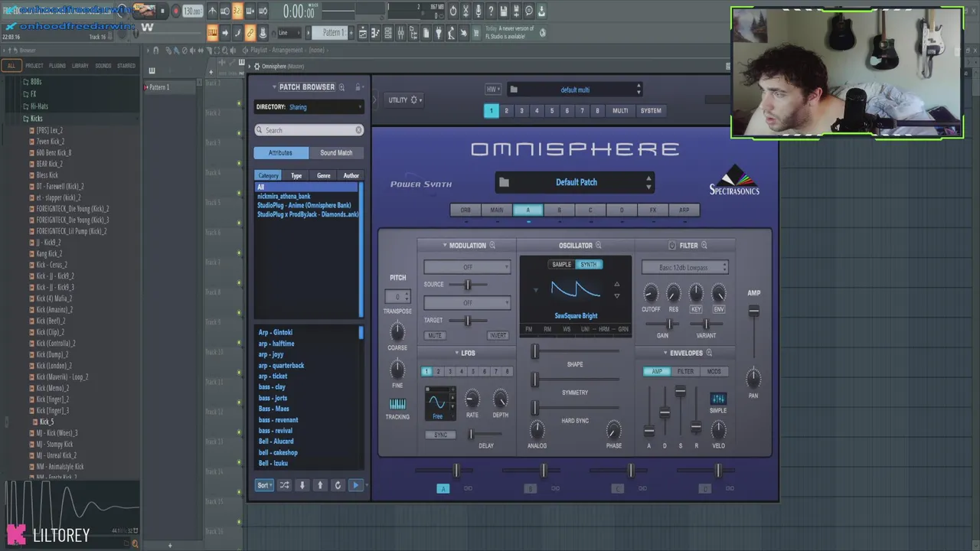Go to previous patch up arrow
Viewport: 980px width, 551px height.
tap(320, 485)
